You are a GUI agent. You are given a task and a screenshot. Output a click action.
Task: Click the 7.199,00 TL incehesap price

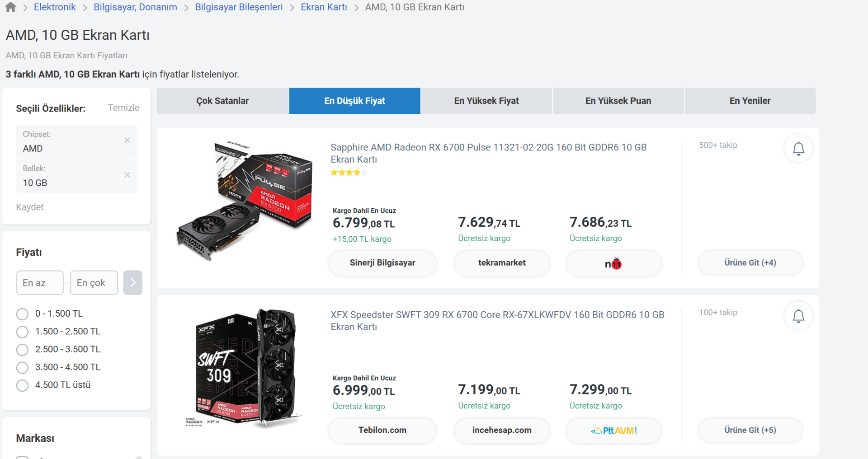click(489, 389)
